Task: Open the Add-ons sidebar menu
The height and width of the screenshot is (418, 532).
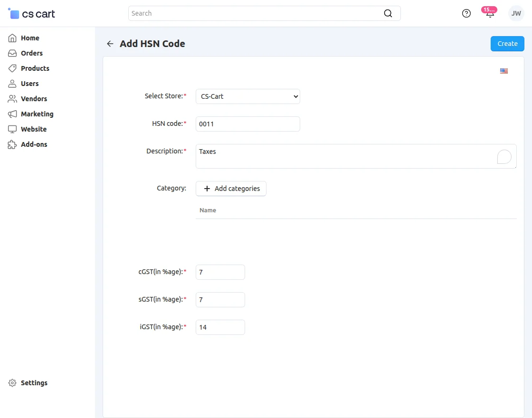Action: (x=34, y=144)
